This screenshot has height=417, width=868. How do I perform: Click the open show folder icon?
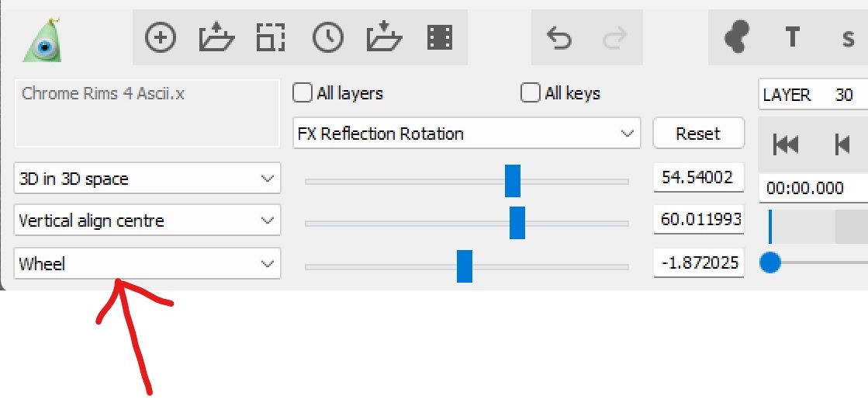216,37
